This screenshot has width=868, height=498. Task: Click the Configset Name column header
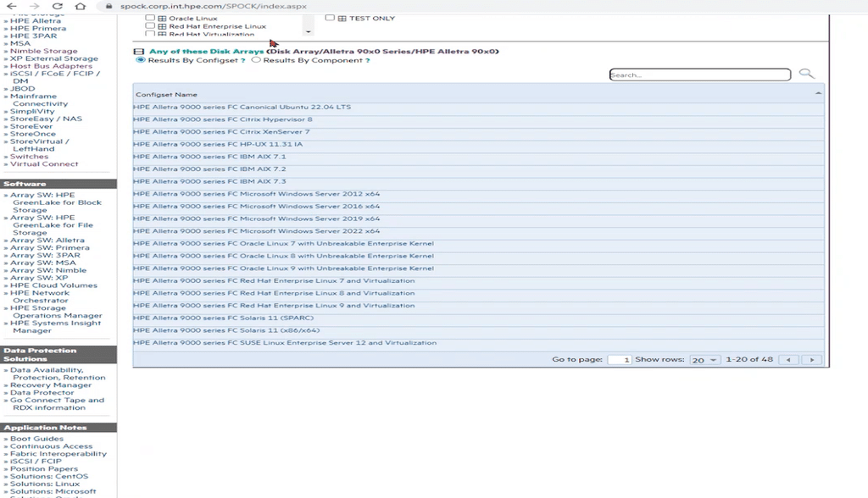tap(166, 95)
